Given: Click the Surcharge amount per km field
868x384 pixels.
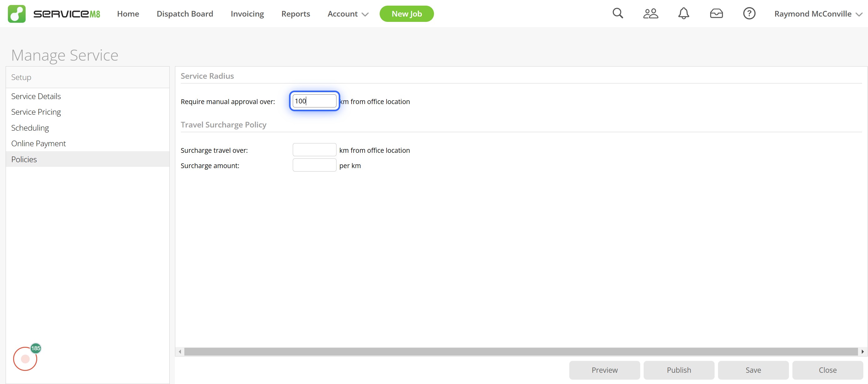Looking at the screenshot, I should [x=314, y=165].
